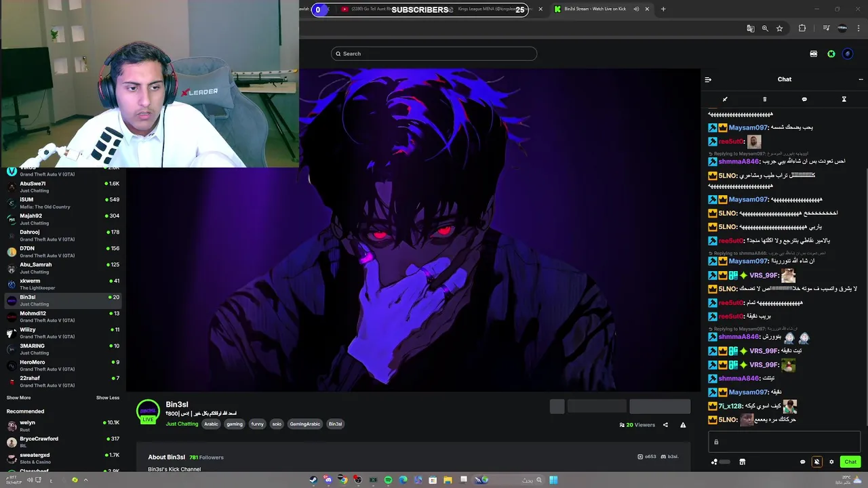868x488 pixels.
Task: Open Majah92 channel in sidebar
Action: tap(62, 219)
